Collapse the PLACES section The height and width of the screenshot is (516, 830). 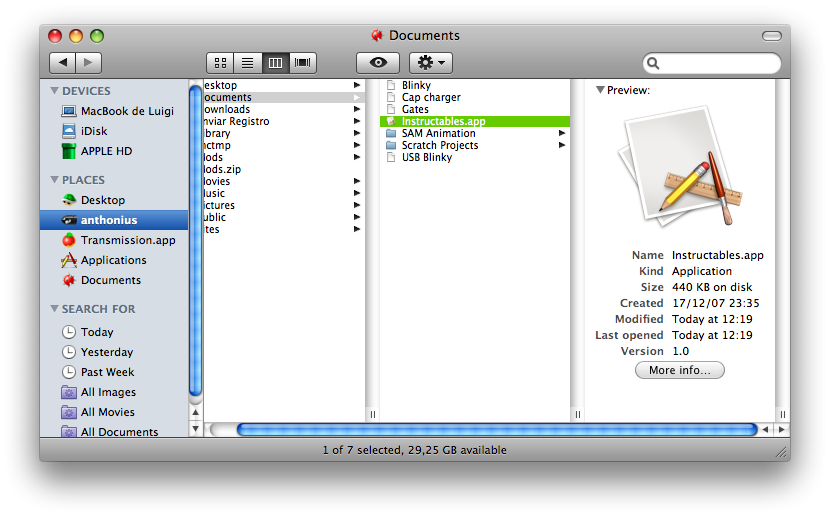click(54, 179)
